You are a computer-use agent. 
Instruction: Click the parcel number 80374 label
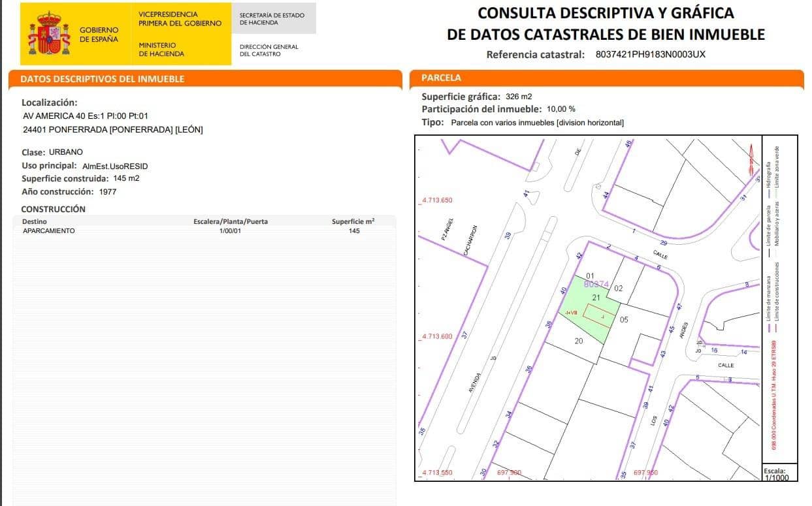595,285
